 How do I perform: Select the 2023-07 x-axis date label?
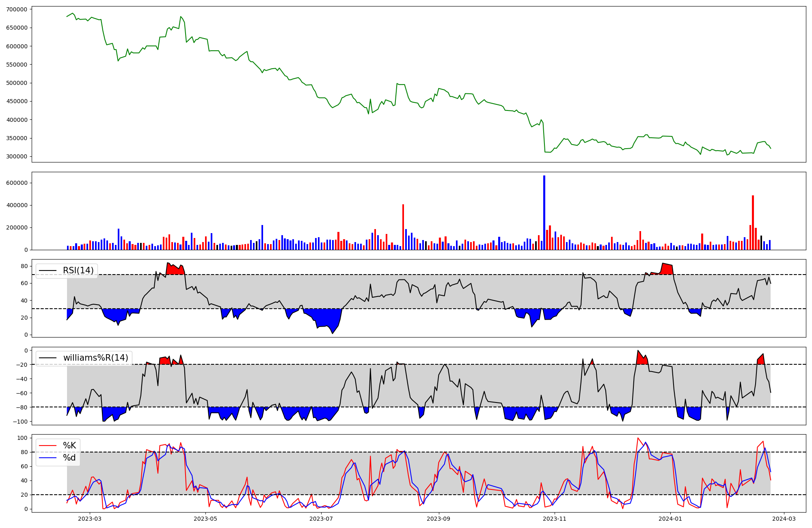pyautogui.click(x=321, y=519)
